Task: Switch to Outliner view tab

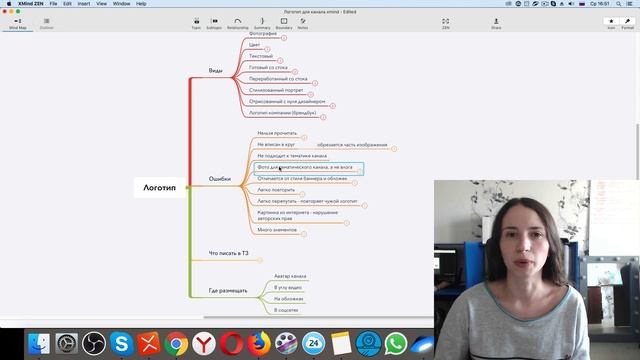Action: click(x=47, y=24)
